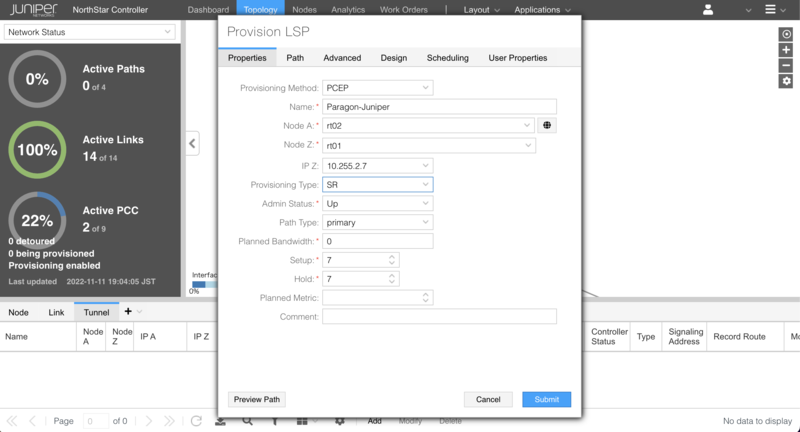
Task: Open the Work Orders menu item
Action: click(404, 10)
